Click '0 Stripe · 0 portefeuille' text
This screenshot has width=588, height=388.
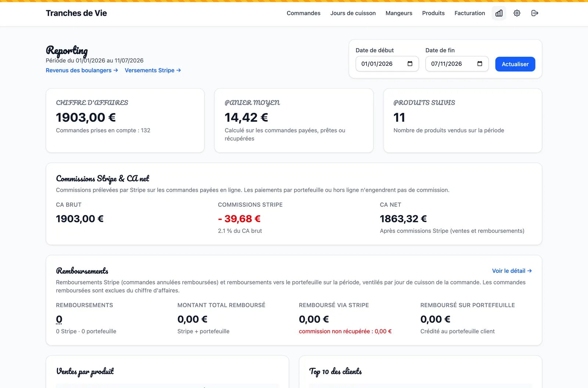coord(86,331)
